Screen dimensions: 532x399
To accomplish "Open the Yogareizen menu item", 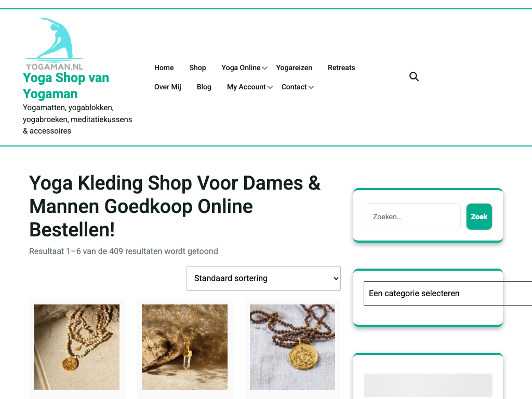I will tap(294, 68).
